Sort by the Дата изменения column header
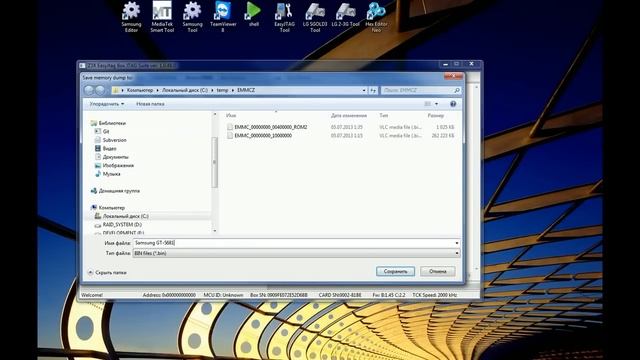This screenshot has width=640, height=360. click(x=349, y=116)
